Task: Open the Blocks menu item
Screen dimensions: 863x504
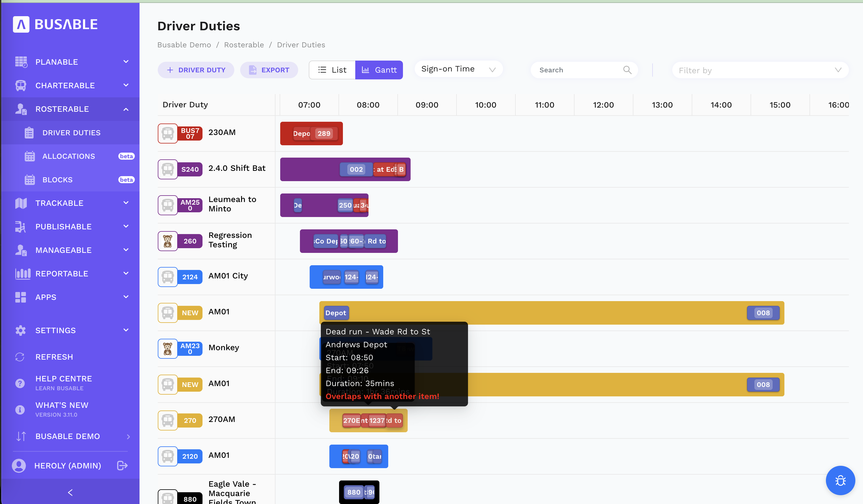Action: click(x=70, y=180)
